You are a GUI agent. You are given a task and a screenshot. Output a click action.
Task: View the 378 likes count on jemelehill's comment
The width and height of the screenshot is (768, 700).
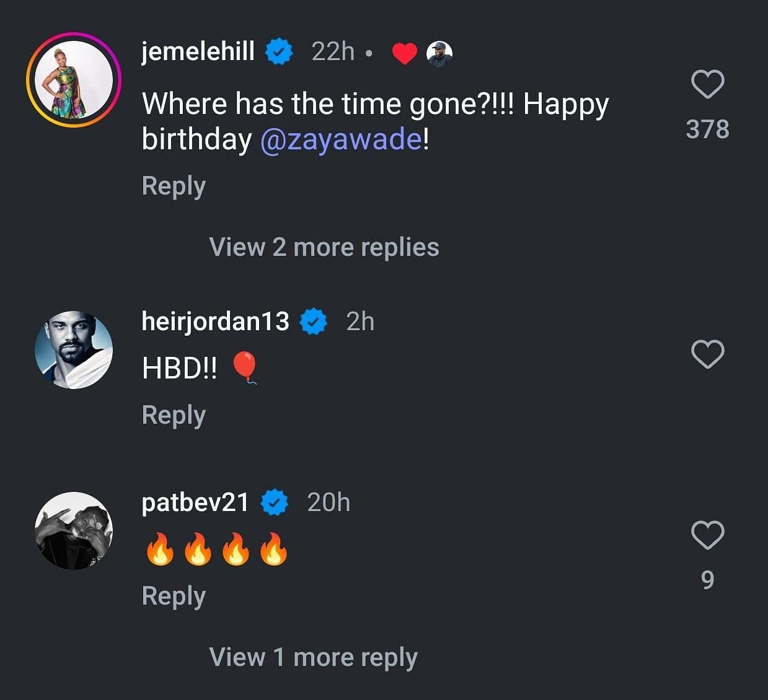point(707,129)
